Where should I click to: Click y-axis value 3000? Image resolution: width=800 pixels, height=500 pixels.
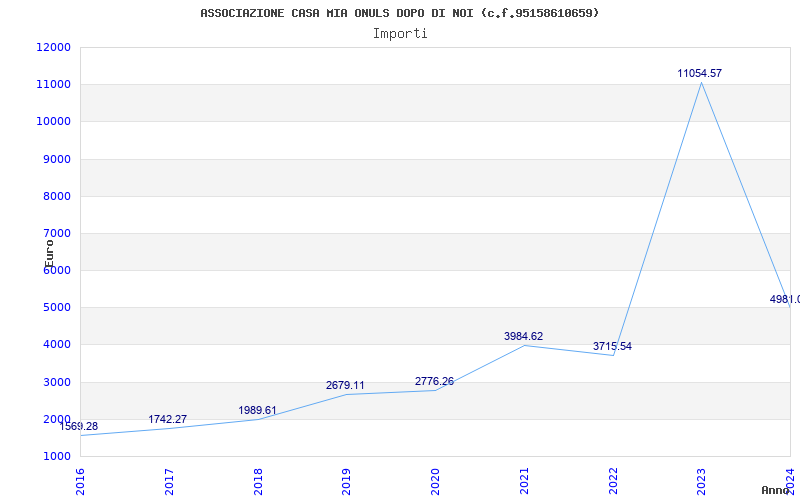tap(56, 382)
